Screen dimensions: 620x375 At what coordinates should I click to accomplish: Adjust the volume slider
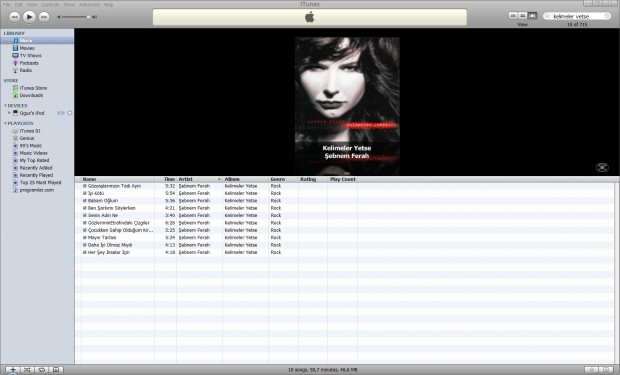75,17
